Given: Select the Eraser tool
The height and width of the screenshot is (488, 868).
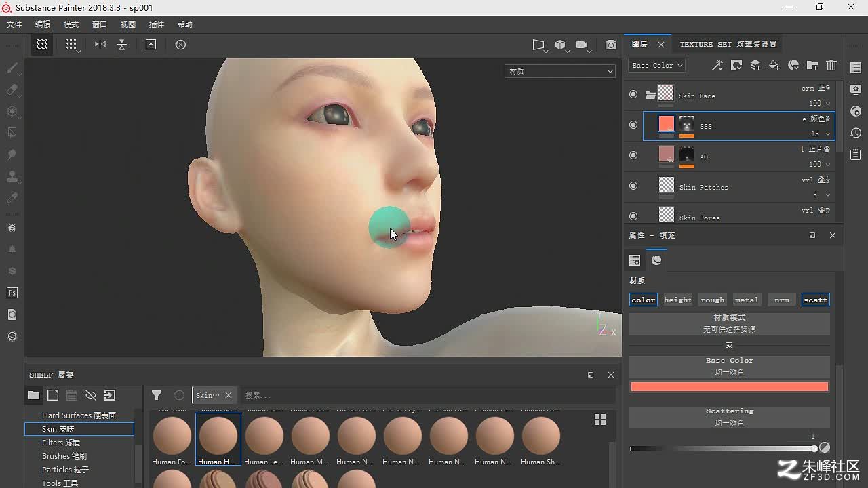Looking at the screenshot, I should pyautogui.click(x=12, y=89).
